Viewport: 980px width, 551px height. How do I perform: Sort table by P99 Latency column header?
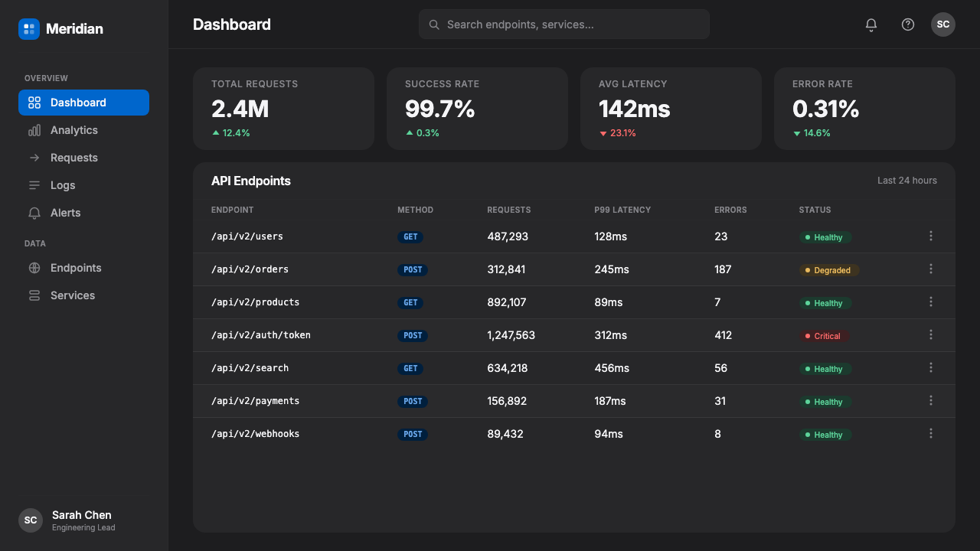point(622,210)
